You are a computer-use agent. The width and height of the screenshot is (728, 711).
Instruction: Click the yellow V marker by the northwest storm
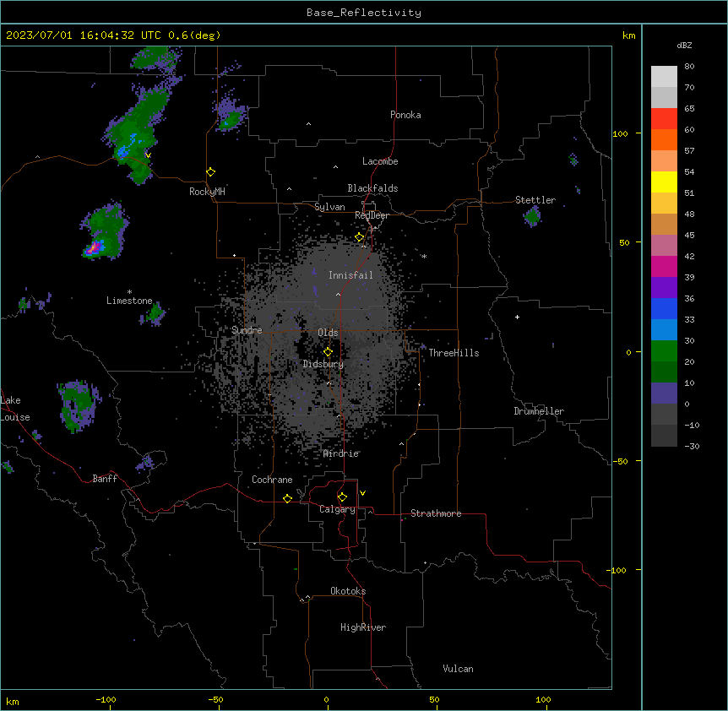tap(148, 155)
